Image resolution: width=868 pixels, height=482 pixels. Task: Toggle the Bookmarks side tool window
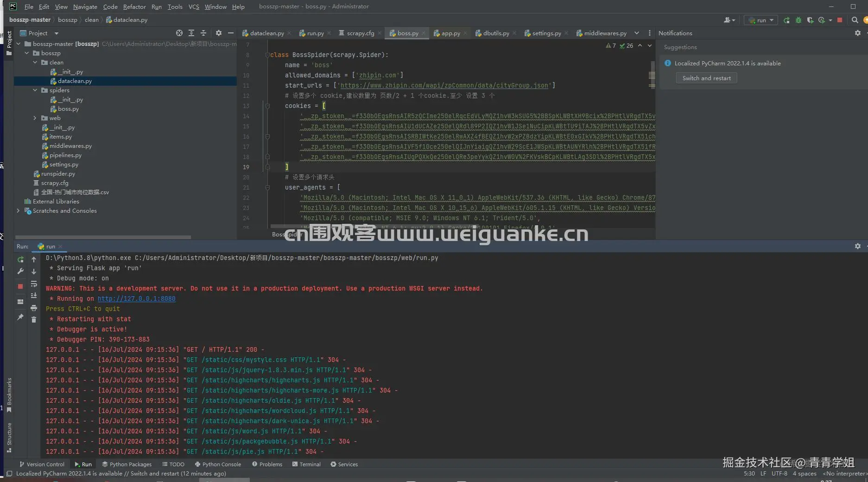pos(9,395)
